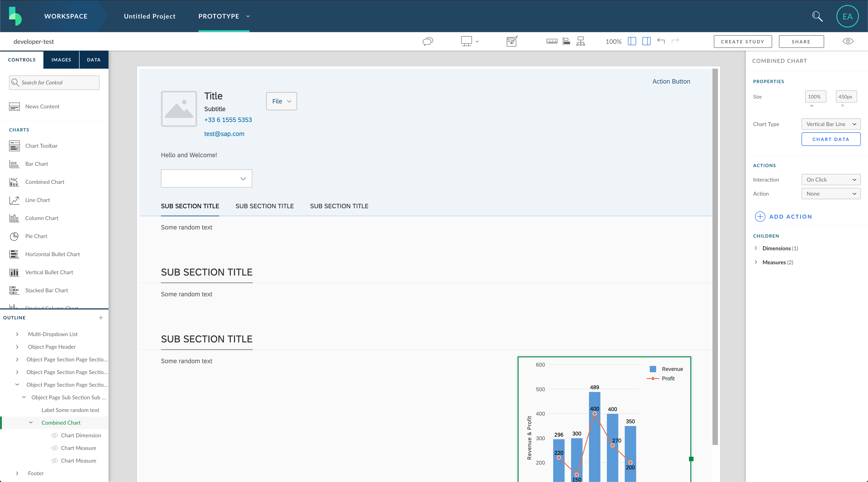Collapse the Combined Chart outline node
Image resolution: width=868 pixels, height=482 pixels.
click(31, 423)
